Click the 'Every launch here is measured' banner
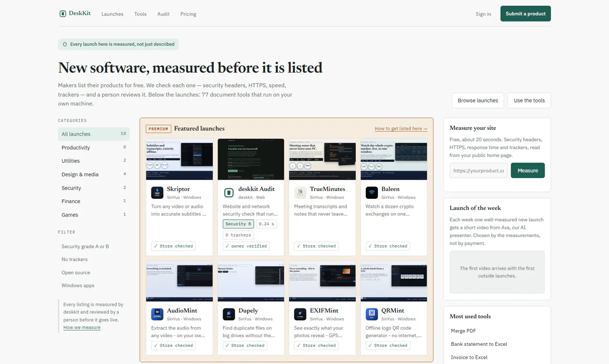The image size is (609, 364). point(118,44)
